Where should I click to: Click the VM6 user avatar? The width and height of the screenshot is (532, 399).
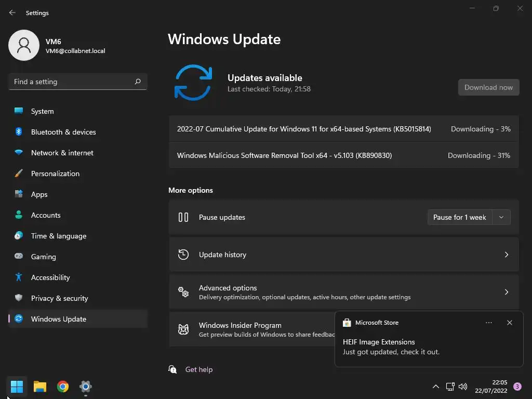(x=24, y=45)
